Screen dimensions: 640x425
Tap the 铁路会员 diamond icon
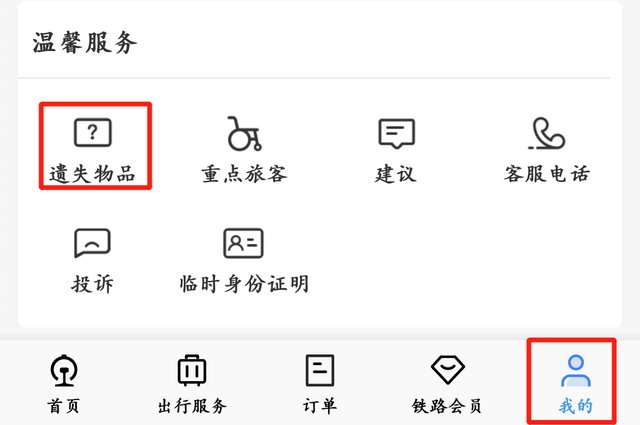click(x=448, y=369)
